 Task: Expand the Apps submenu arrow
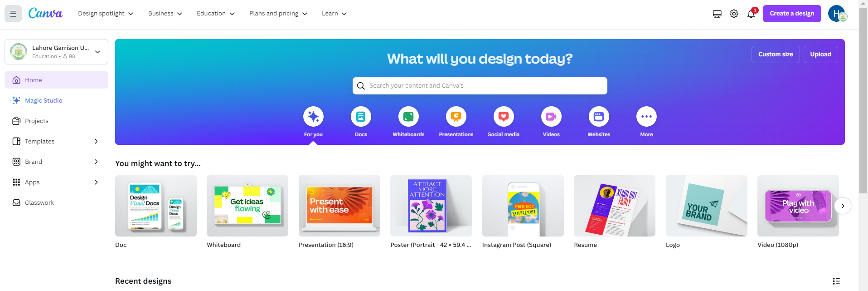(96, 182)
